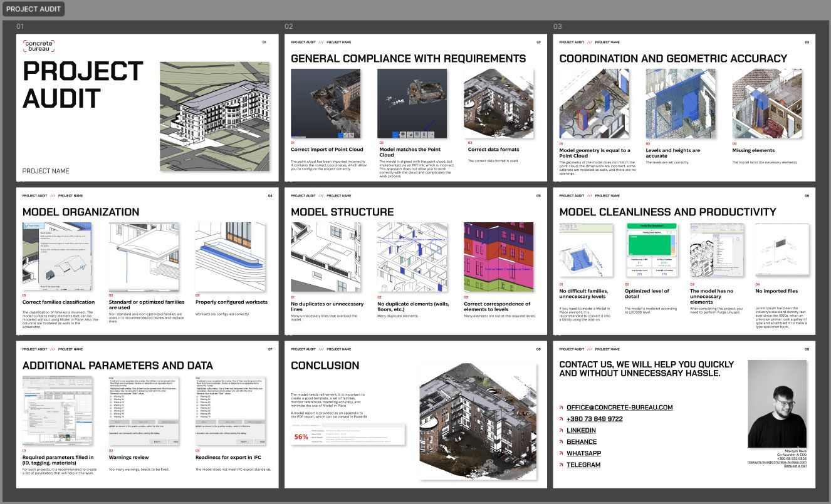Click the ADDITIONAL PARAMETERS AND DATA heading

pos(118,365)
